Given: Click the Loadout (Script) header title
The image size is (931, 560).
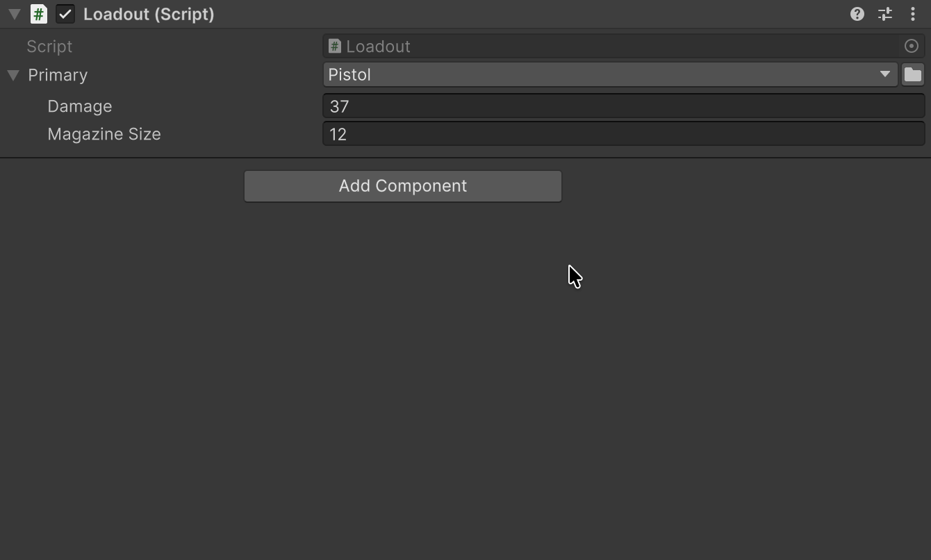Looking at the screenshot, I should (149, 14).
